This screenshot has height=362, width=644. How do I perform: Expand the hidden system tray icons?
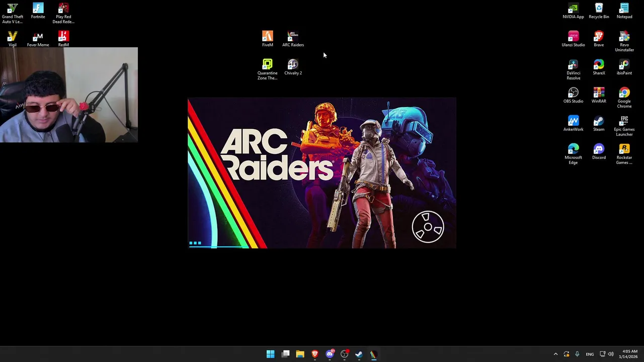pos(555,354)
